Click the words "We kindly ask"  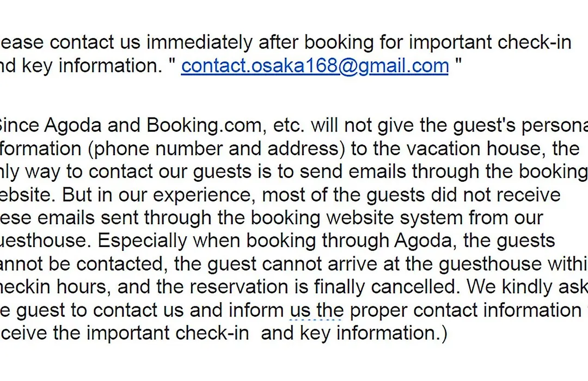point(527,287)
